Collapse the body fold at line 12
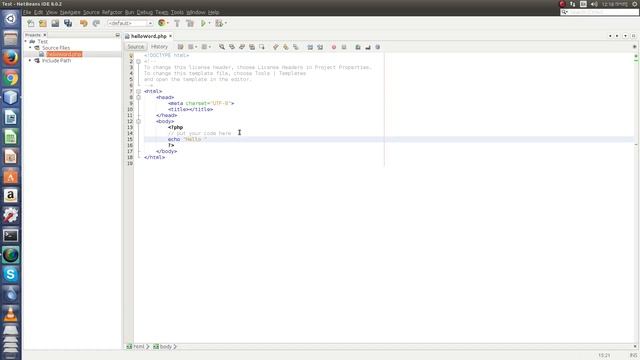Viewport: 640px width, 360px height. tap(138, 121)
